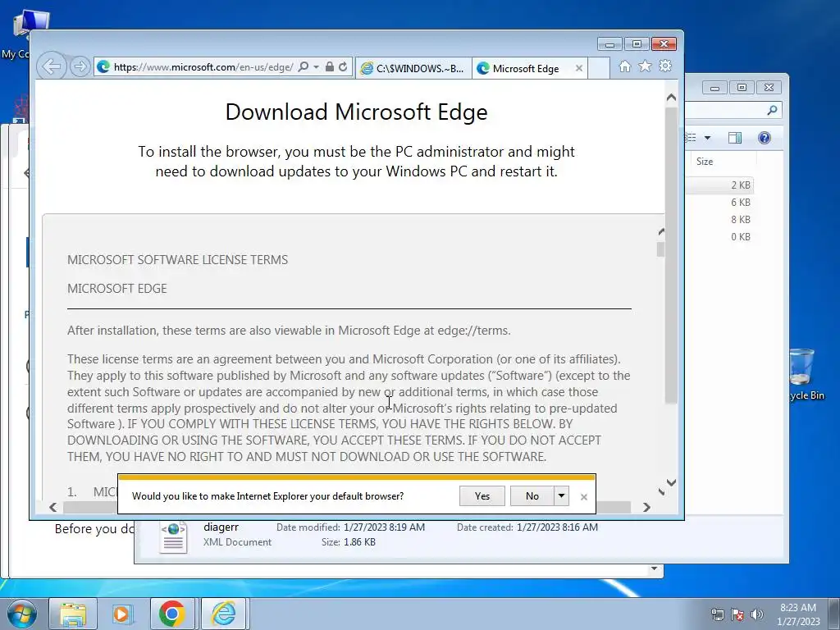Launch Windows Media Player from taskbar
Screen dimensions: 840x630
[122, 614]
